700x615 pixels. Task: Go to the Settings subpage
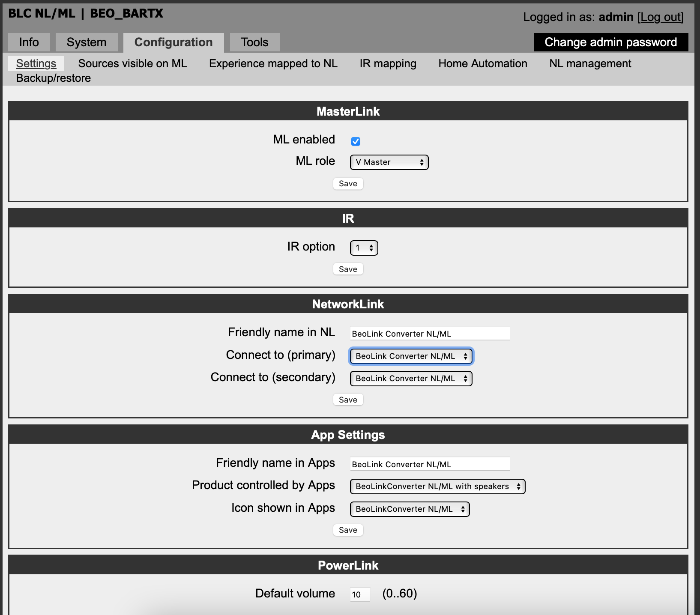point(36,63)
